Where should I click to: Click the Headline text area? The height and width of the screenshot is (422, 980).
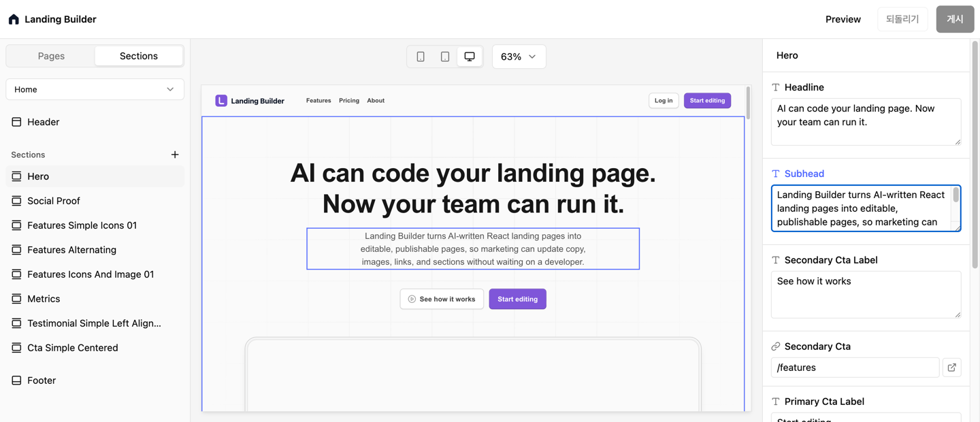coord(866,122)
